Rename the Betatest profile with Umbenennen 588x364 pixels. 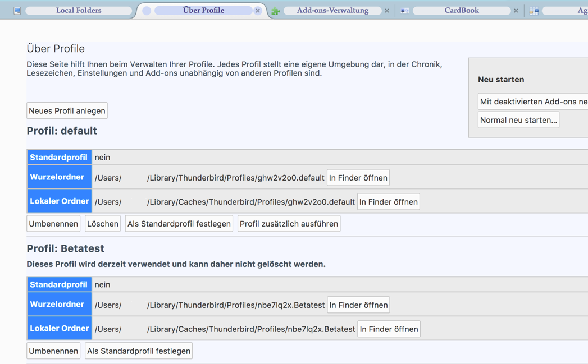(x=53, y=351)
